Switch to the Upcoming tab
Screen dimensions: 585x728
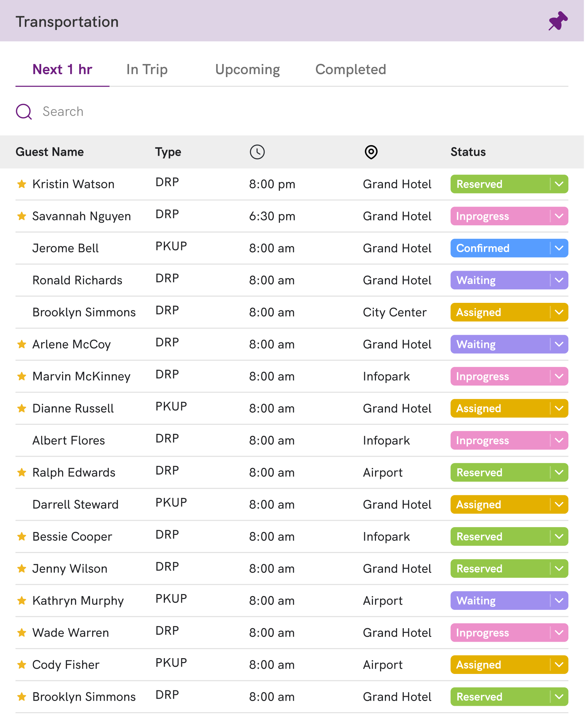click(x=248, y=70)
